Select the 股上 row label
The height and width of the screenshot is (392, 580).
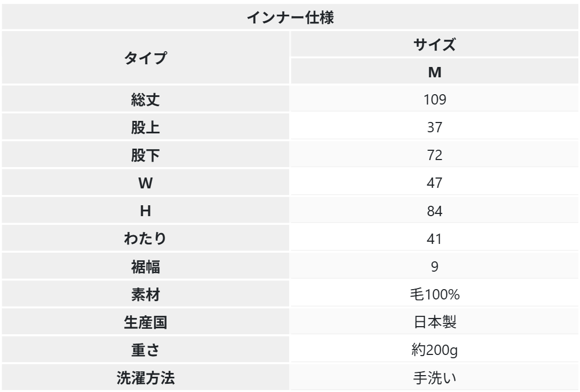(146, 127)
